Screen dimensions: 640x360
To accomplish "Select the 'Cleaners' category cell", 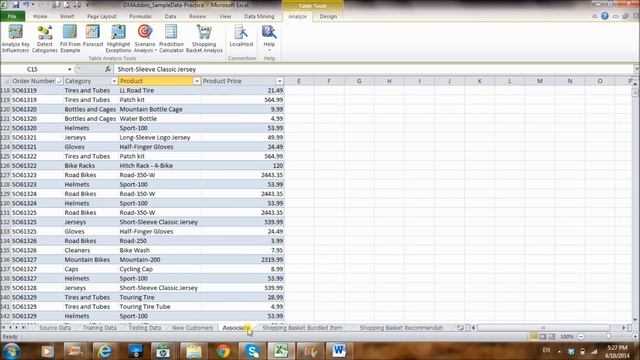I will [91, 250].
